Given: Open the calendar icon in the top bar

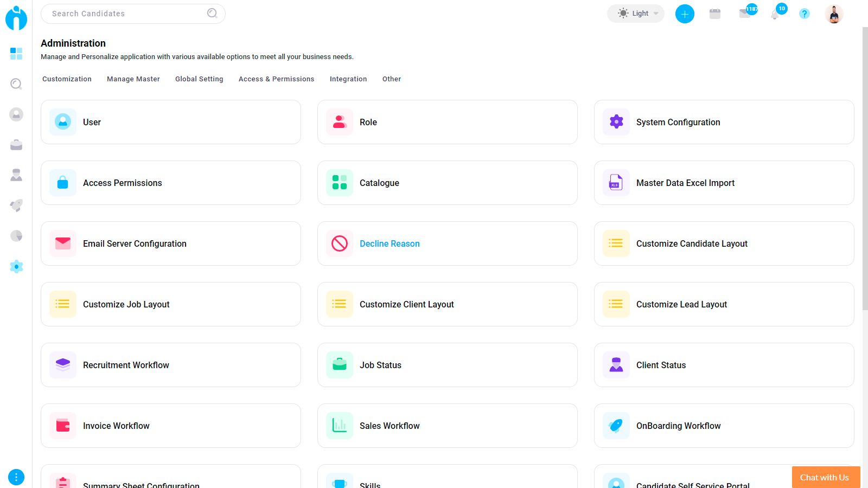Looking at the screenshot, I should (714, 14).
